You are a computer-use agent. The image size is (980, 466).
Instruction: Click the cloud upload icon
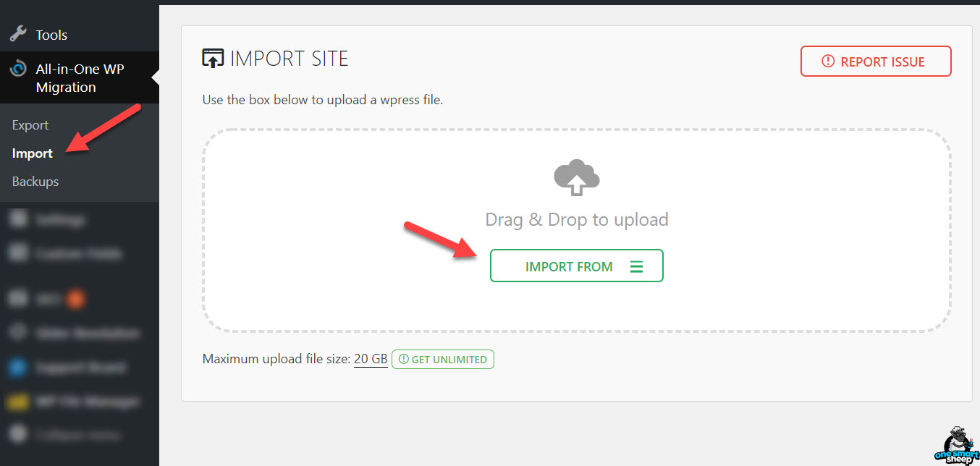[577, 178]
